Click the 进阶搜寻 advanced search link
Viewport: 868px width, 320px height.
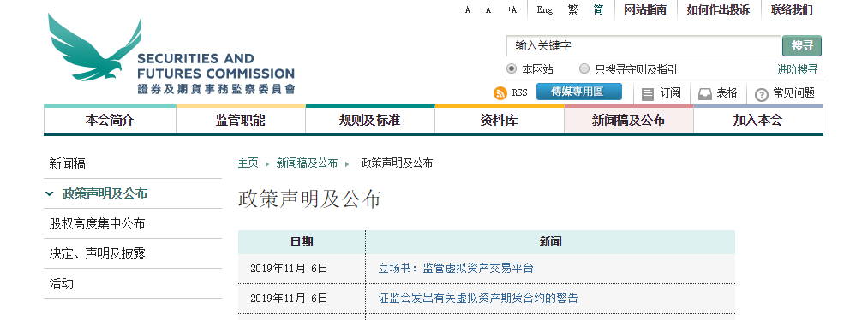[797, 69]
